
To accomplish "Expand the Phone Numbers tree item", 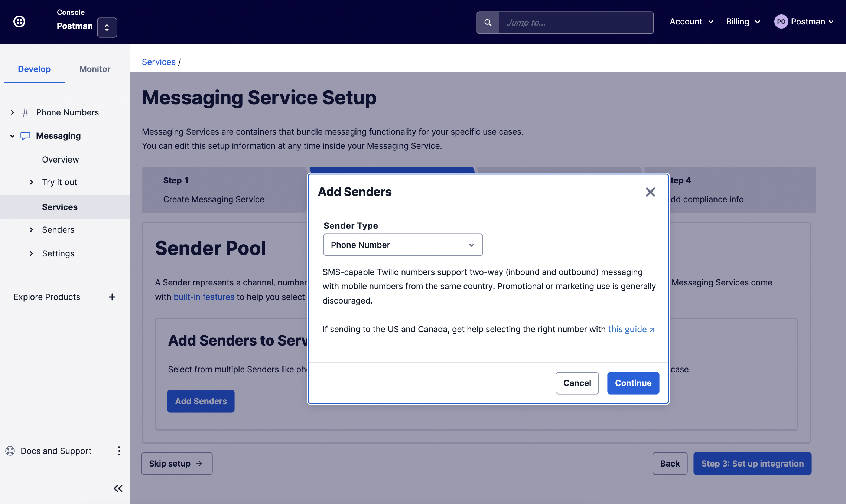I will [x=12, y=112].
